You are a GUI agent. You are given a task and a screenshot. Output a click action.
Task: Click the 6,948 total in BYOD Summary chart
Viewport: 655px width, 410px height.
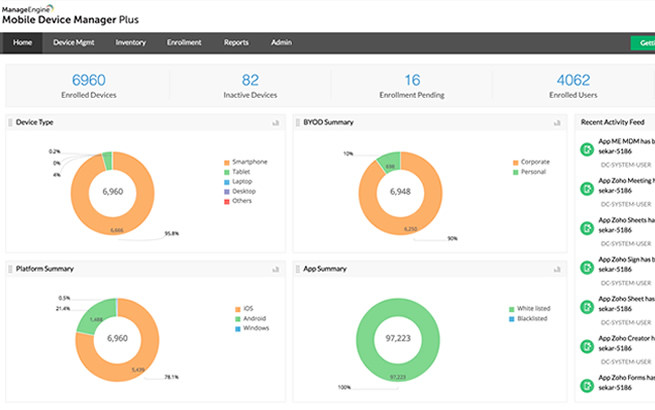[x=400, y=192]
